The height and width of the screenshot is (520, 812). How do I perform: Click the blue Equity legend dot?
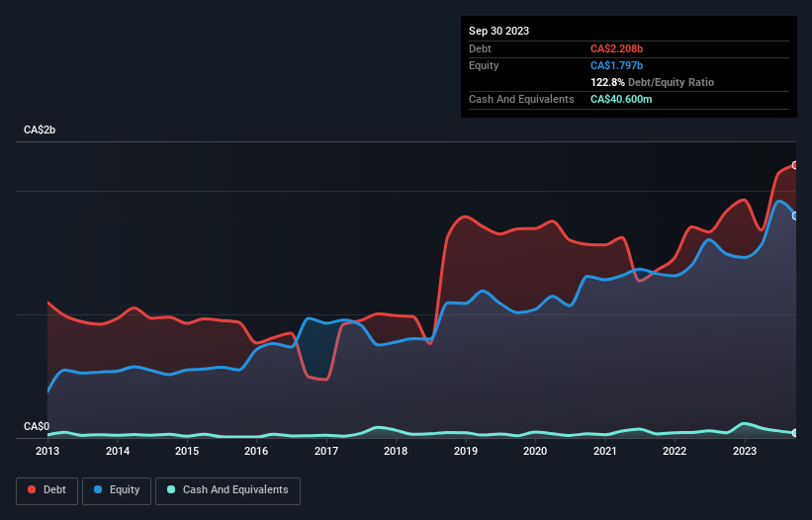click(x=98, y=489)
